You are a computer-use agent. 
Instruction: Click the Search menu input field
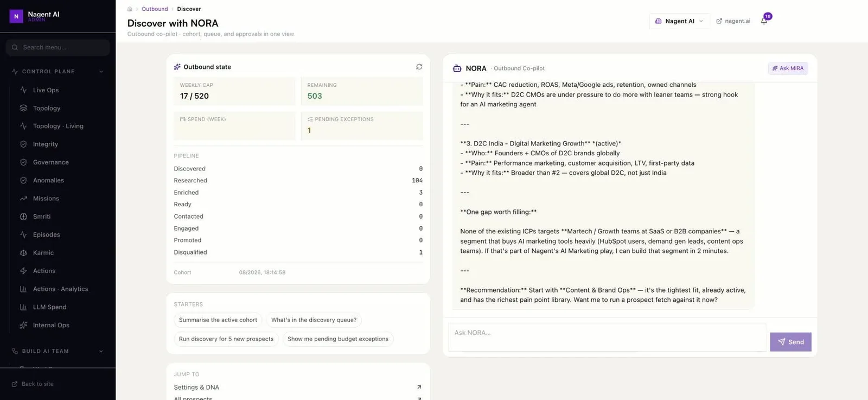(58, 48)
